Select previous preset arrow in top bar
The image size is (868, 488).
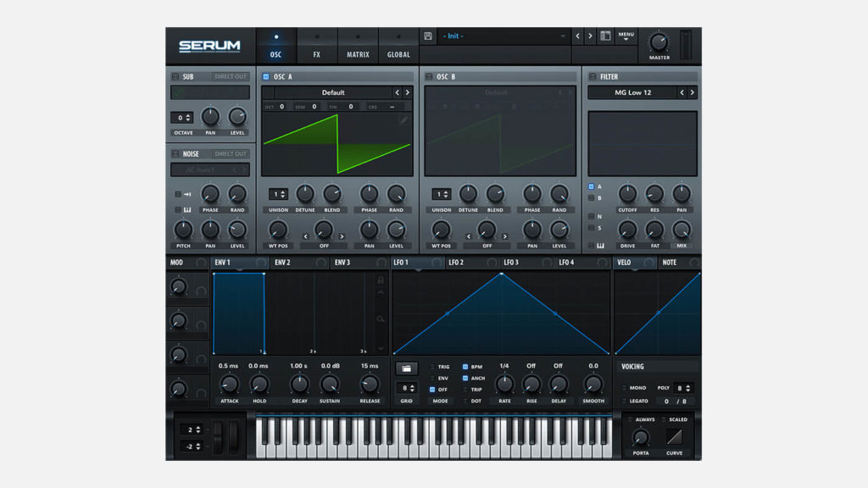click(x=577, y=36)
